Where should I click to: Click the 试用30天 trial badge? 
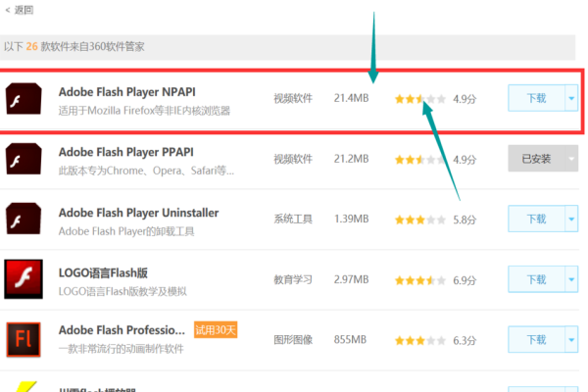(216, 330)
